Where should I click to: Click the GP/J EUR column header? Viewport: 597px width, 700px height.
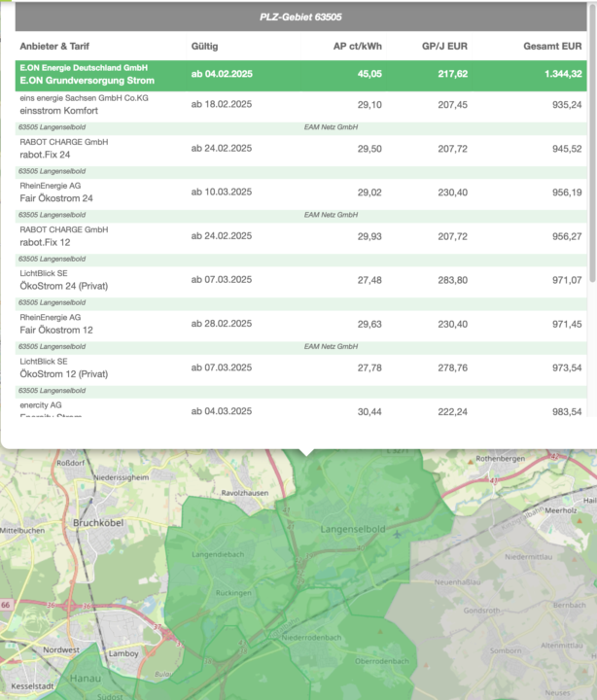coord(444,46)
